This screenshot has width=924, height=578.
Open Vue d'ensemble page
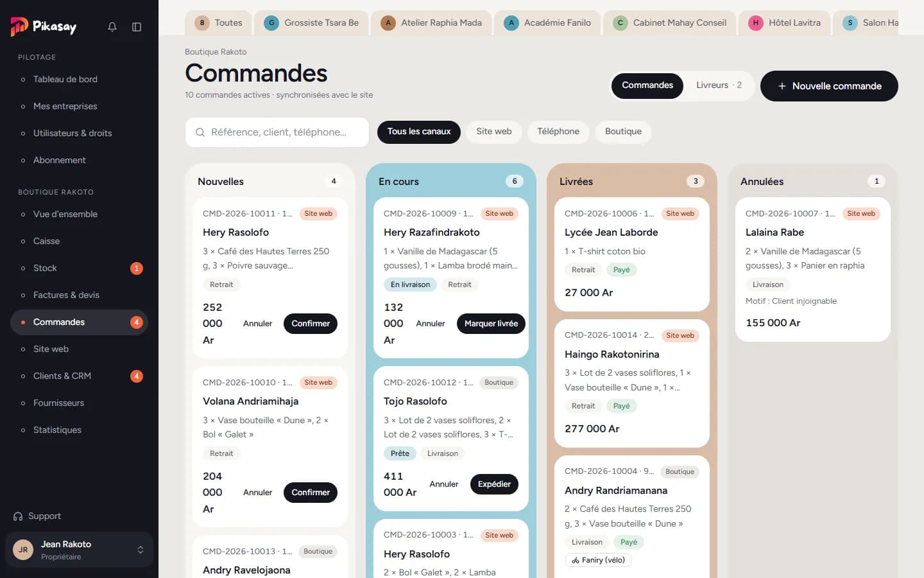coord(79,215)
